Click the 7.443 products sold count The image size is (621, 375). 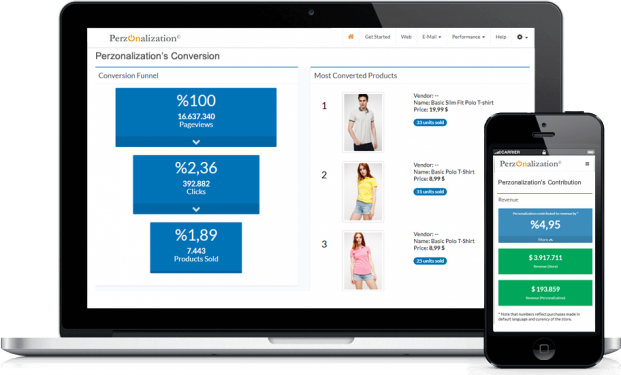[x=196, y=251]
